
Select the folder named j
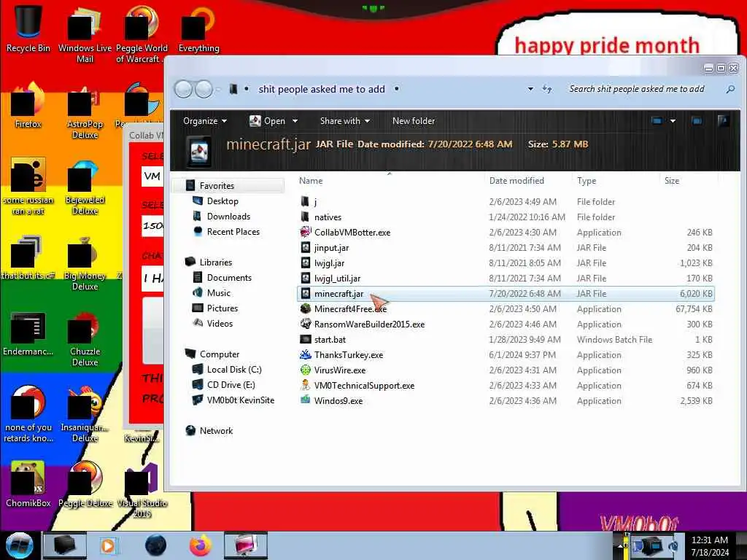(x=315, y=201)
